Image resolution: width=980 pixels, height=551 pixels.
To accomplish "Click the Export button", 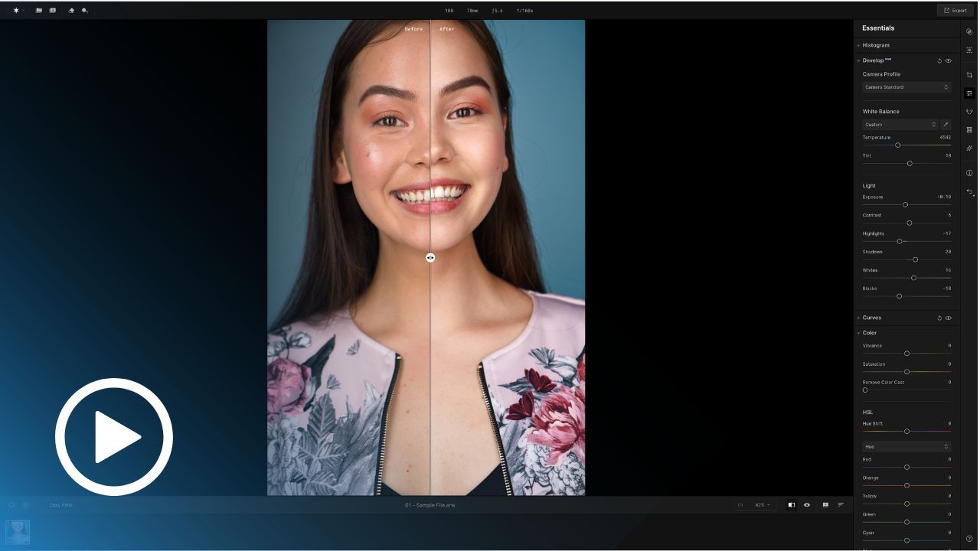I will [x=955, y=11].
